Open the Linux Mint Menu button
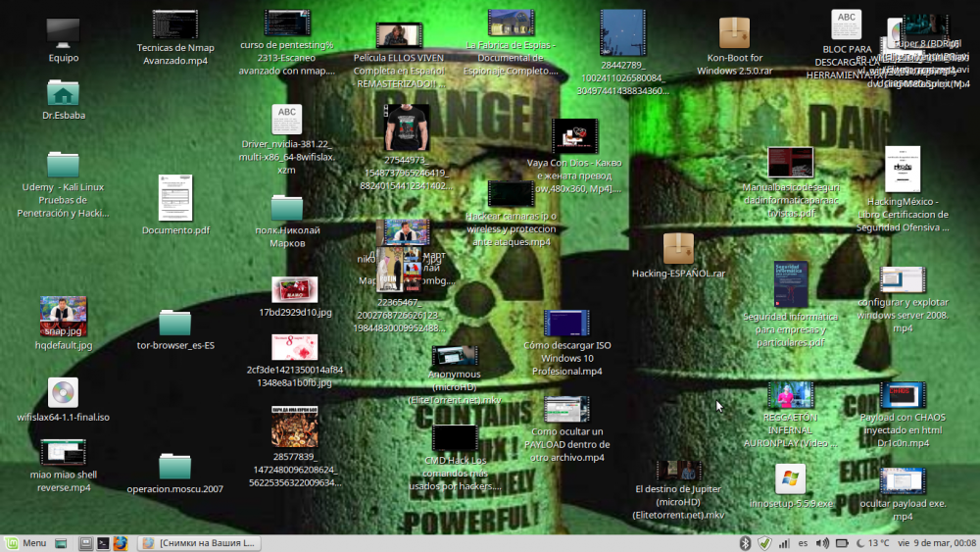The width and height of the screenshot is (980, 552). [25, 543]
